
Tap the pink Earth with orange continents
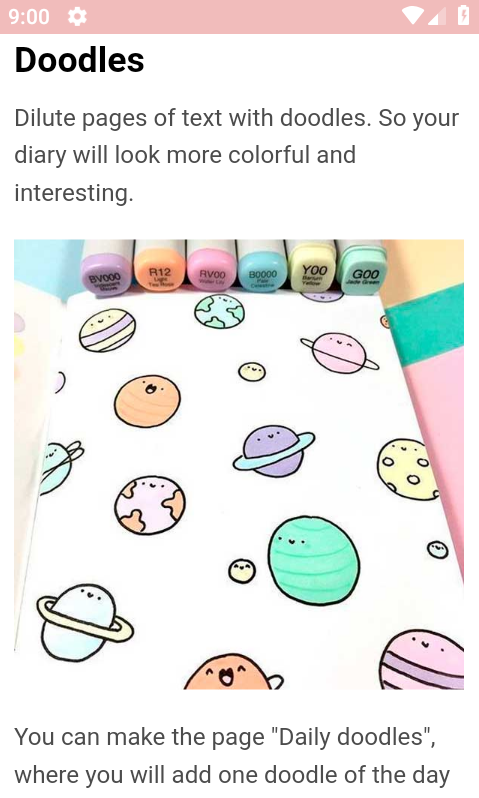tap(150, 504)
